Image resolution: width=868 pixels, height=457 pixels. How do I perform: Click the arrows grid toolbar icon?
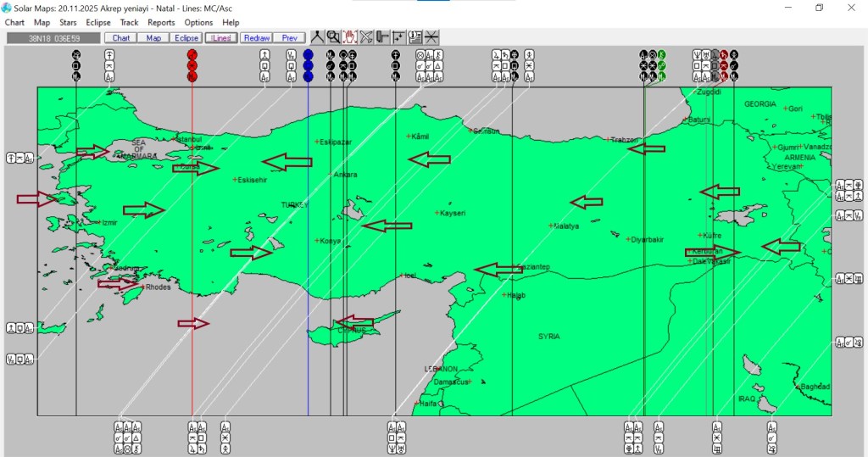tap(398, 37)
